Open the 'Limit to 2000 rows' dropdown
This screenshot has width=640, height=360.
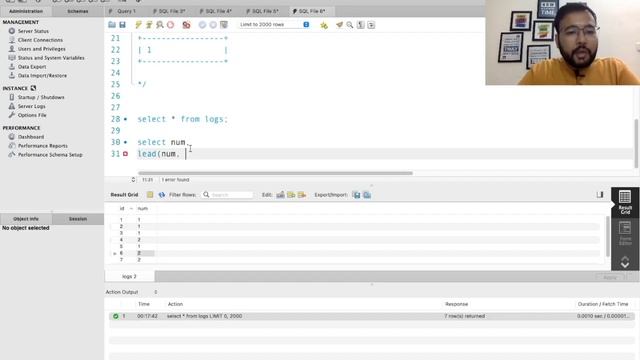pos(274,25)
